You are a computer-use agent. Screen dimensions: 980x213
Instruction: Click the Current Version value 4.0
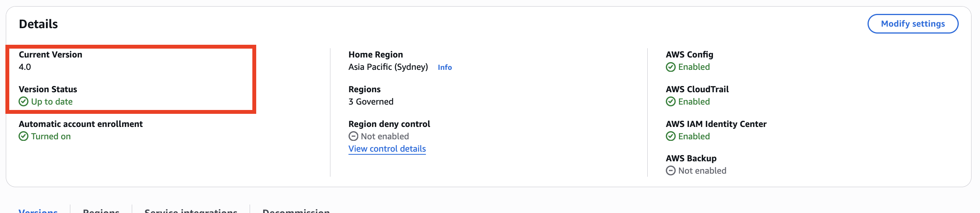25,67
